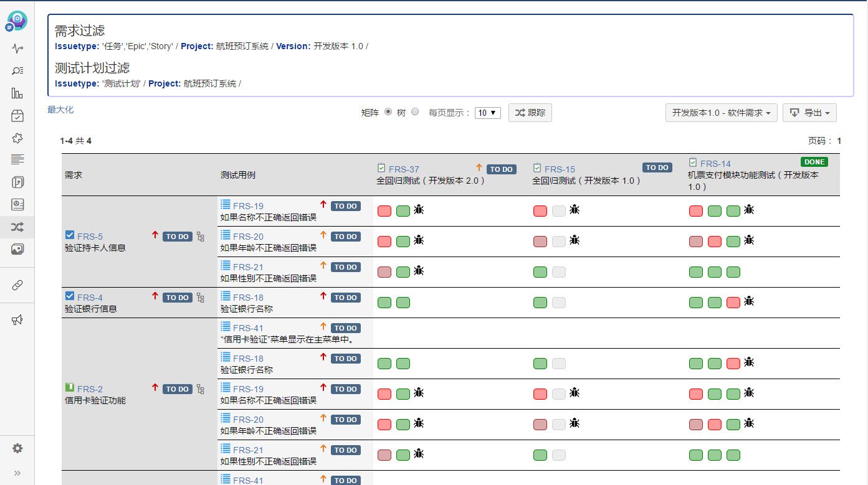The height and width of the screenshot is (485, 868).
Task: Open requirement link FRS-2
Action: coord(90,389)
